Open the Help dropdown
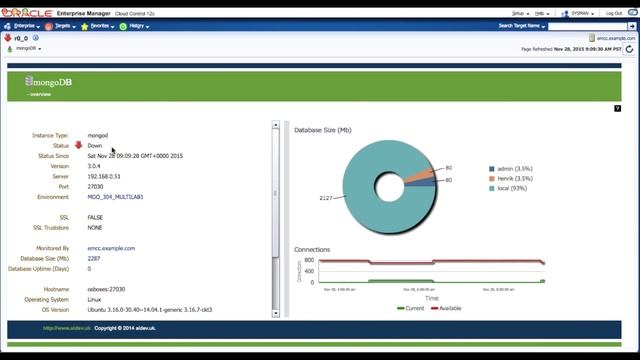Image resolution: width=640 pixels, height=360 pixels. click(x=542, y=13)
